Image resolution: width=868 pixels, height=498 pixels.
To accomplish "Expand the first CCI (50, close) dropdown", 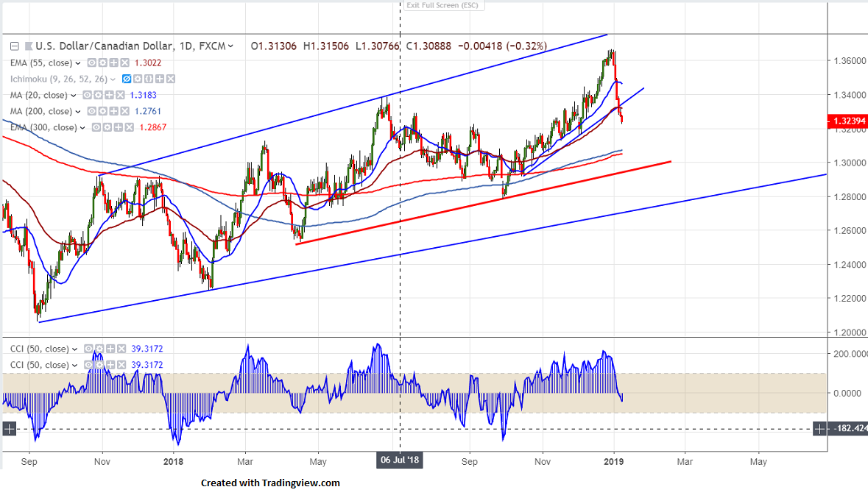I will [x=75, y=349].
